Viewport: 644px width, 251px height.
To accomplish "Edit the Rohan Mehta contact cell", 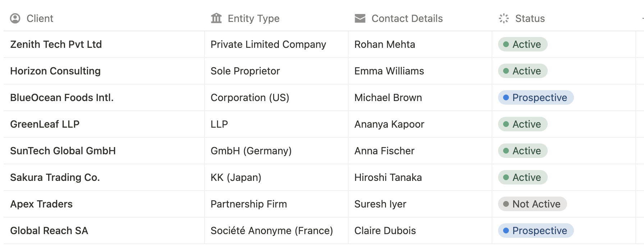I will pos(385,44).
